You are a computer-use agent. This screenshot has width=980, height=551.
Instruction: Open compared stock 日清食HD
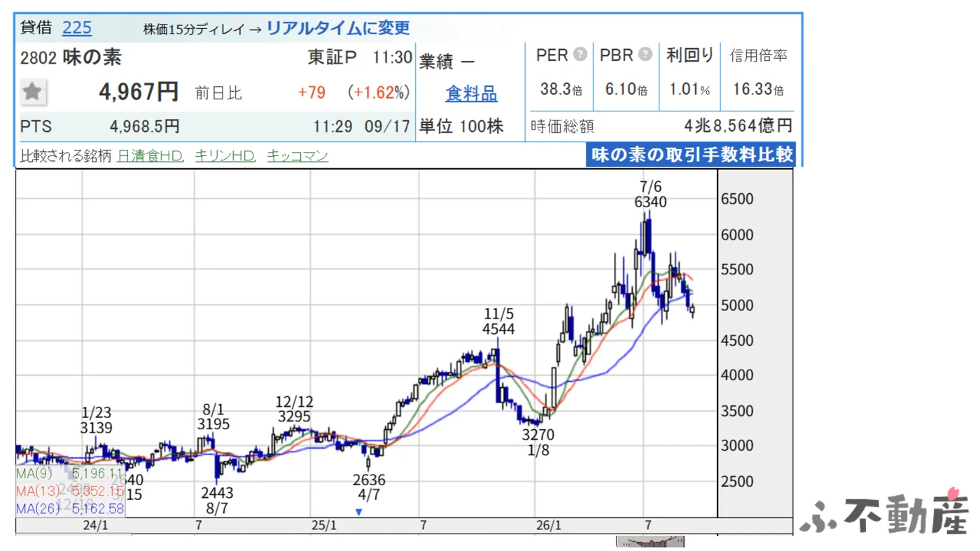pos(150,155)
